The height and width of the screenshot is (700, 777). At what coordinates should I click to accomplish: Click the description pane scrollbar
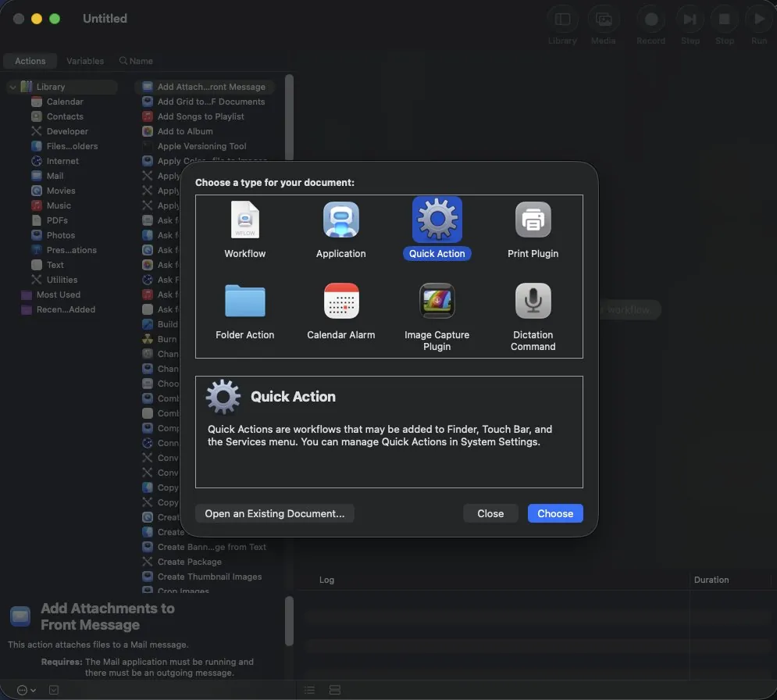pyautogui.click(x=290, y=621)
